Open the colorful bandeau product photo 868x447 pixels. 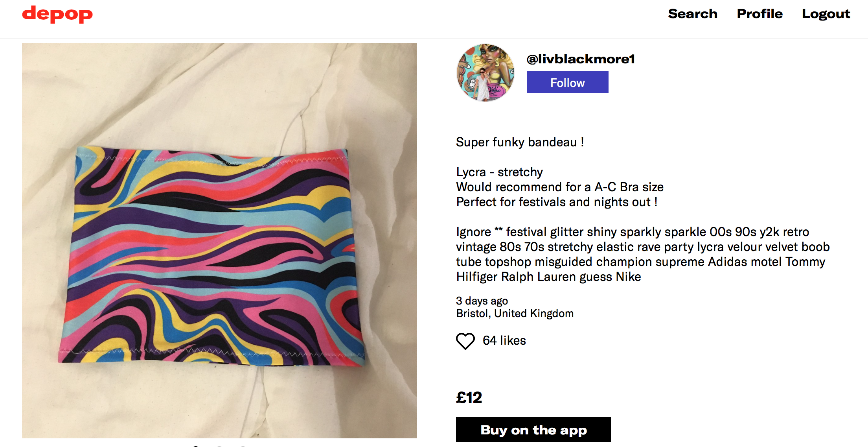coord(219,240)
